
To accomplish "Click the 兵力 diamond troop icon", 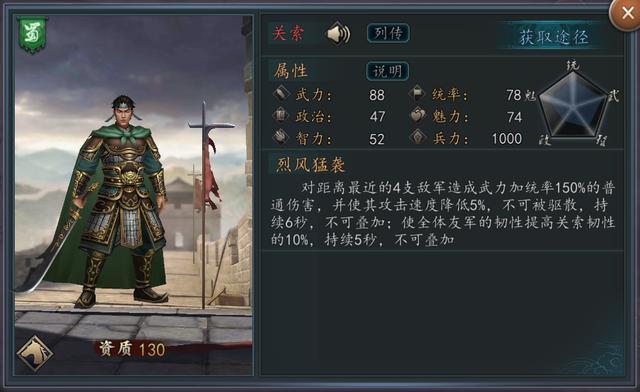I will pos(418,138).
